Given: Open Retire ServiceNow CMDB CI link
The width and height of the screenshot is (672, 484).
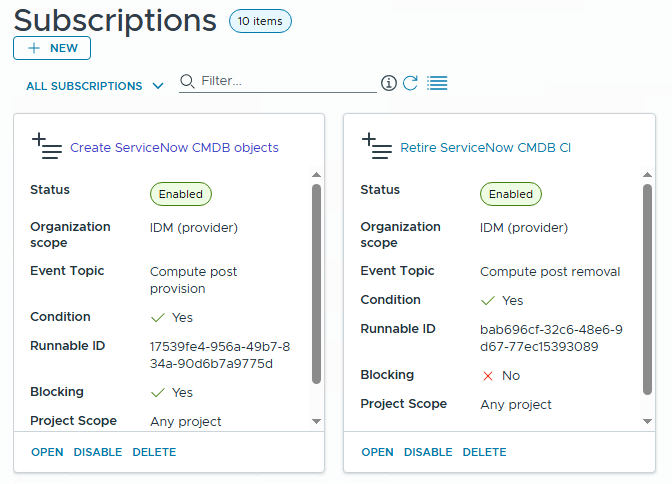Looking at the screenshot, I should tap(485, 147).
